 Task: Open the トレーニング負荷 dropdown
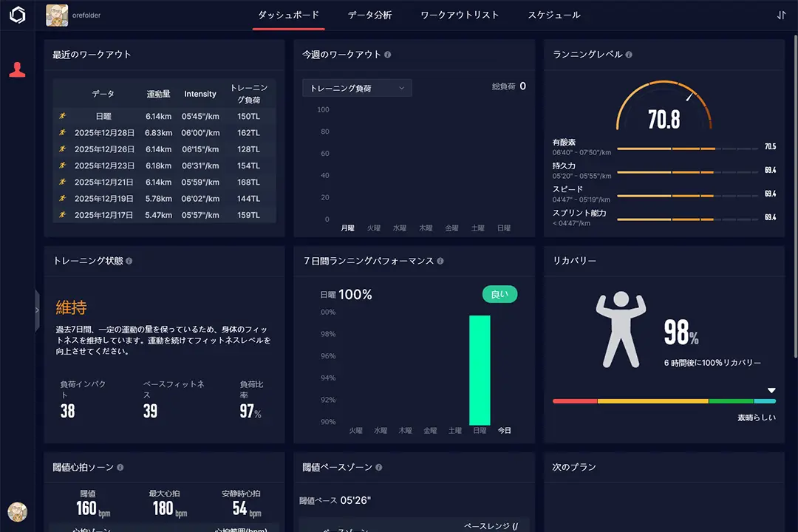coord(357,88)
